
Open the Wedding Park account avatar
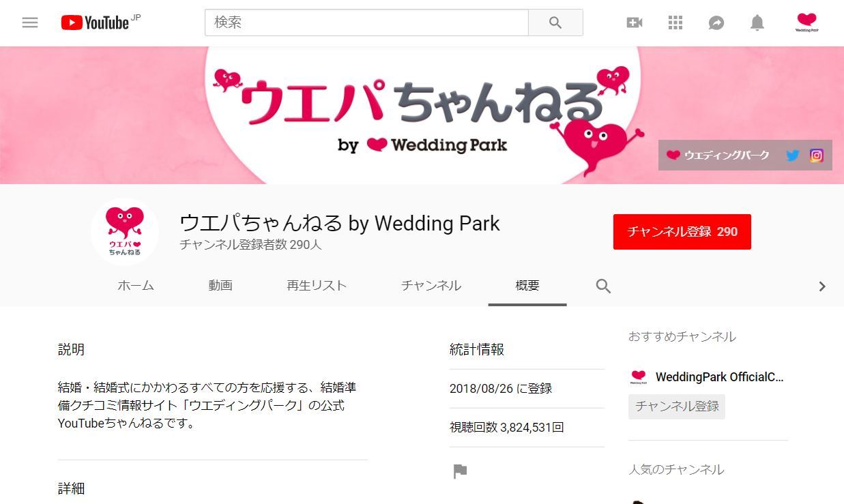tap(807, 23)
